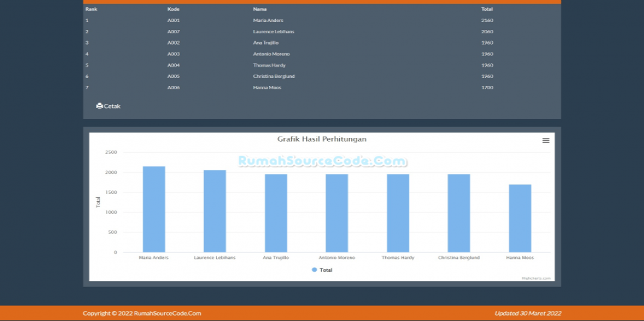This screenshot has height=321, width=644.
Task: Click the blue Total legend marker
Action: pos(315,270)
